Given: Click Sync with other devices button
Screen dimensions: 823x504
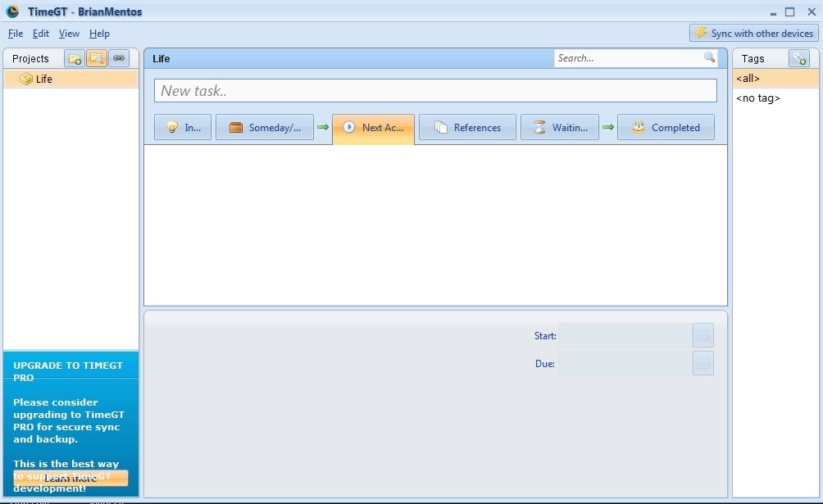Looking at the screenshot, I should (753, 33).
